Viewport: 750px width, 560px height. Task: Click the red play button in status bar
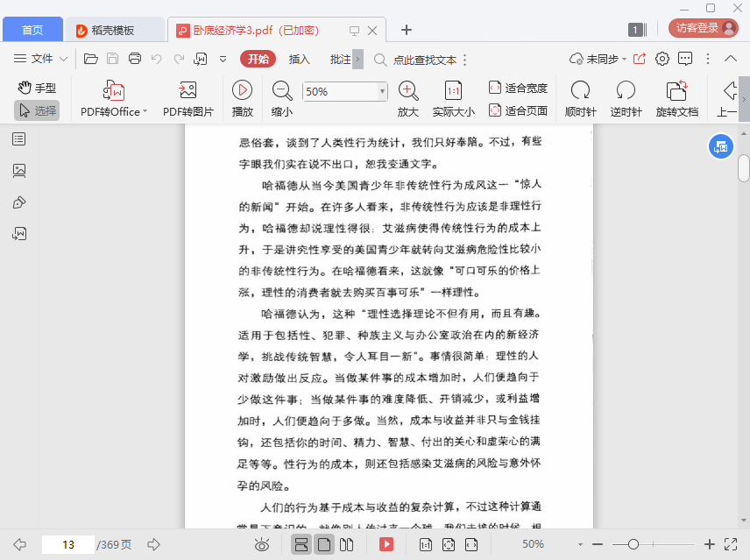click(x=386, y=544)
